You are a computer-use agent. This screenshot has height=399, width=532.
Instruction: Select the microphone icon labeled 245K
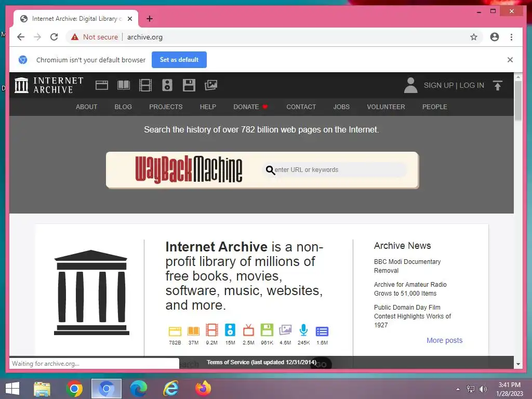(x=303, y=330)
